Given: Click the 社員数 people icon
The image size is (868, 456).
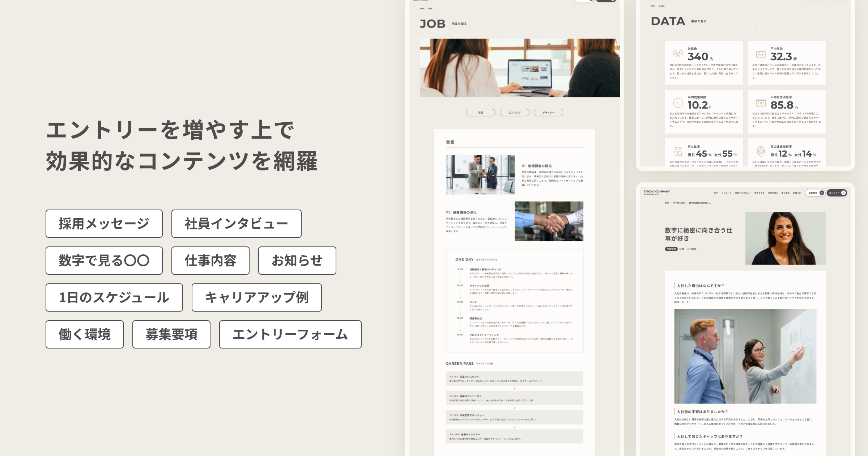Looking at the screenshot, I should click(x=678, y=55).
